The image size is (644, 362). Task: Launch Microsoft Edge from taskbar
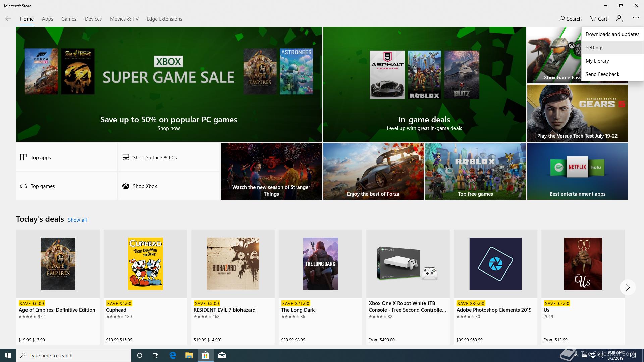pyautogui.click(x=173, y=355)
